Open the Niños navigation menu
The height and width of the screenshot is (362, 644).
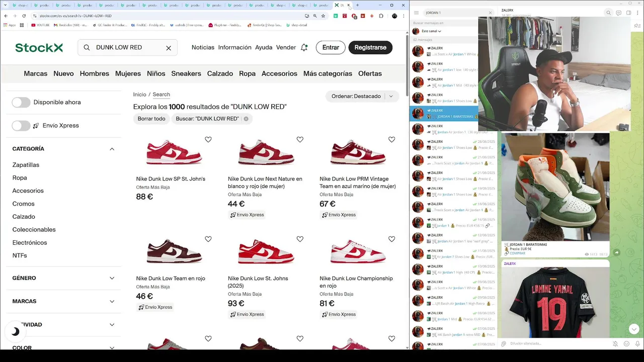156,73
